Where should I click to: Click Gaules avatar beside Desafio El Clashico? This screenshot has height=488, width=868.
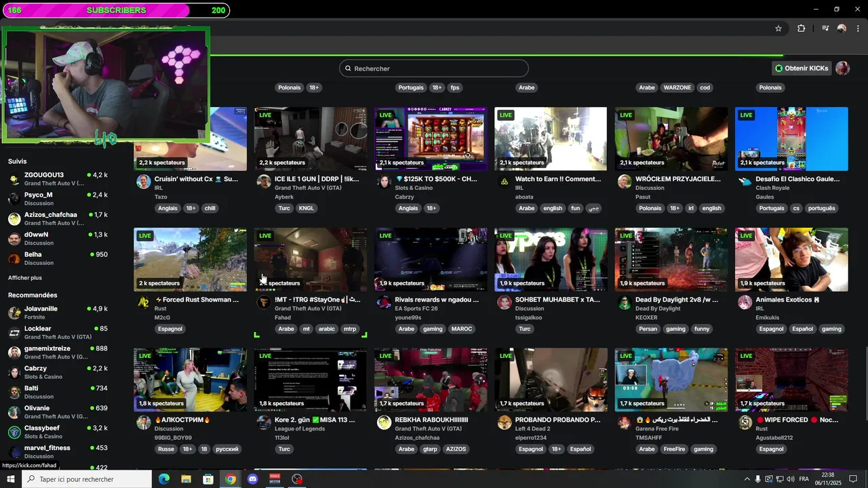point(745,182)
